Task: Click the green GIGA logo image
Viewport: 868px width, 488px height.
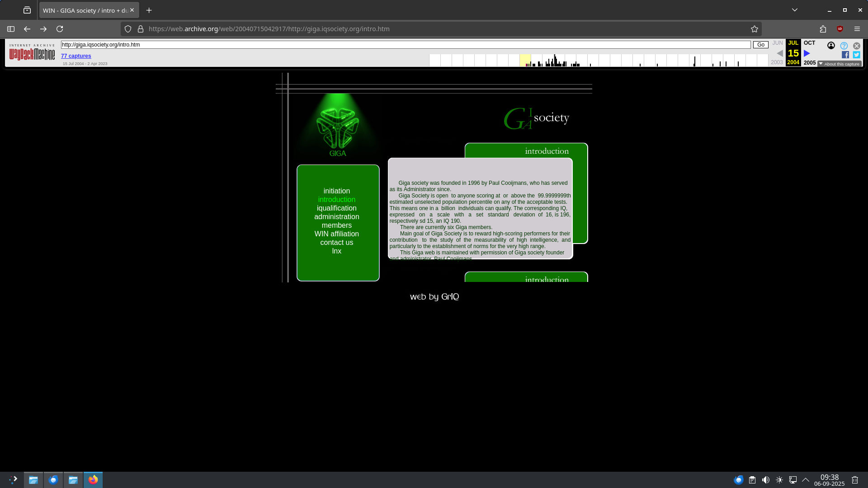Action: click(x=338, y=127)
